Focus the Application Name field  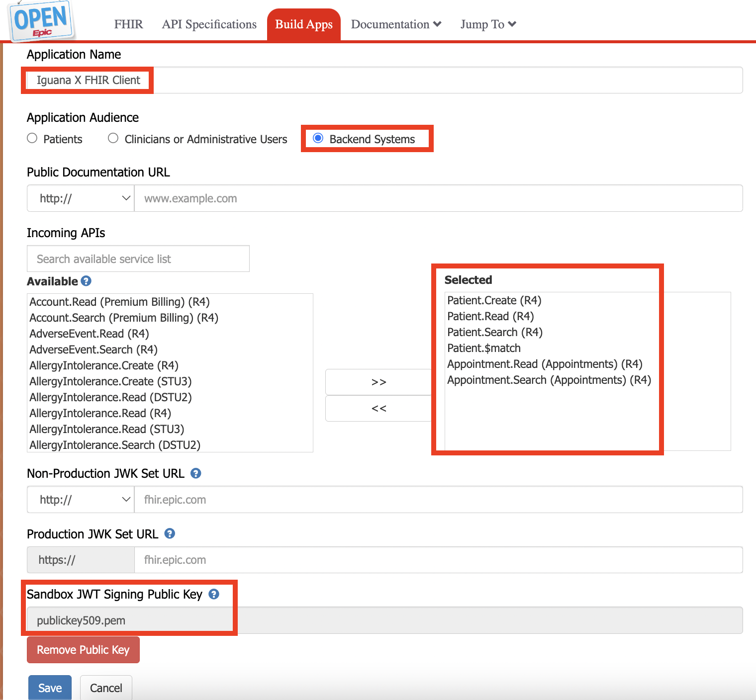(x=385, y=80)
